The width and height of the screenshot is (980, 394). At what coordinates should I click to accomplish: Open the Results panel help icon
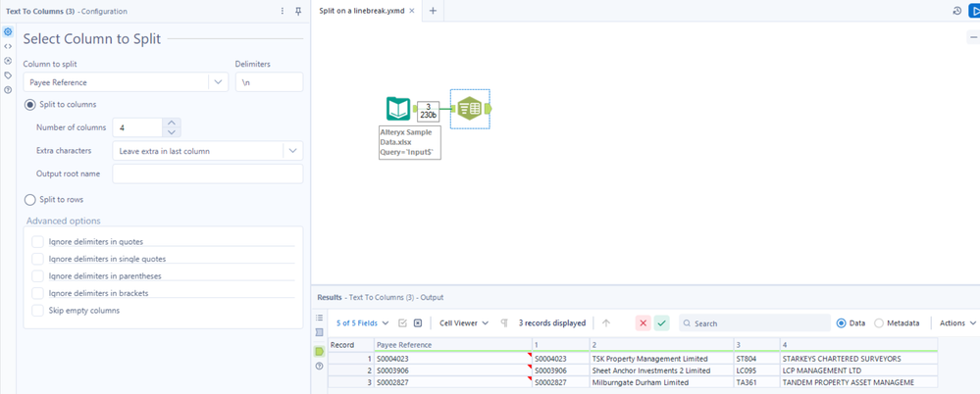coord(320,366)
